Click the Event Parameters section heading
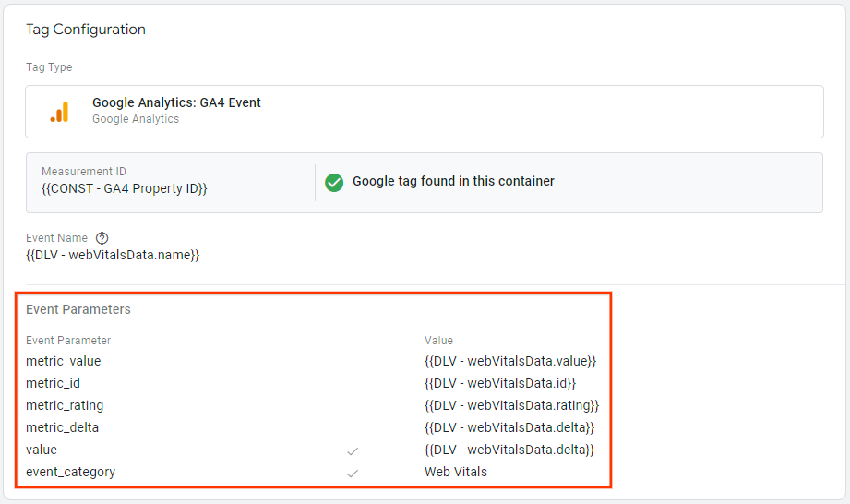Viewport: 850px width, 504px height. pos(78,309)
